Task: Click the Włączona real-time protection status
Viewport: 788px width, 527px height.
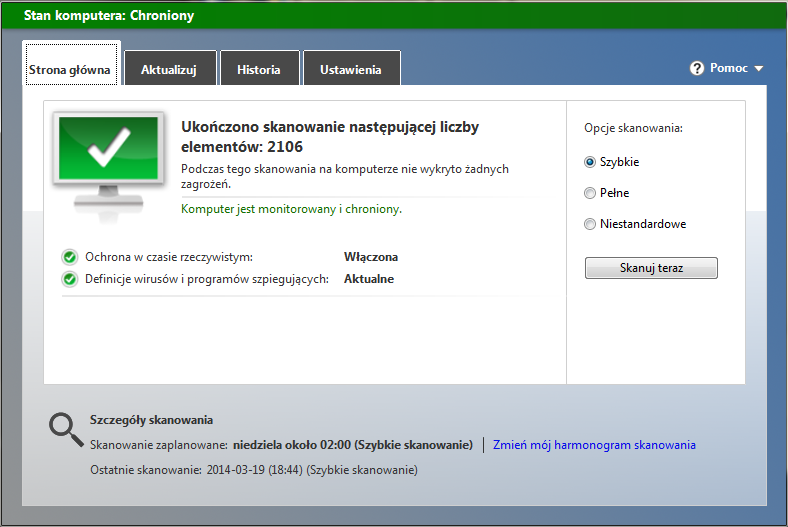Action: 371,257
